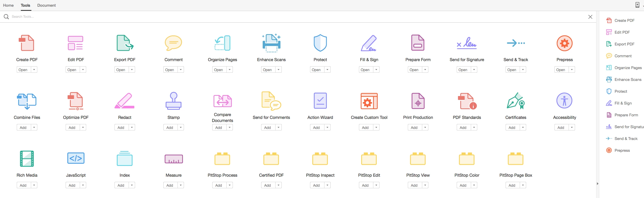Select the Send for Signature icon
The height and width of the screenshot is (198, 644).
[467, 43]
